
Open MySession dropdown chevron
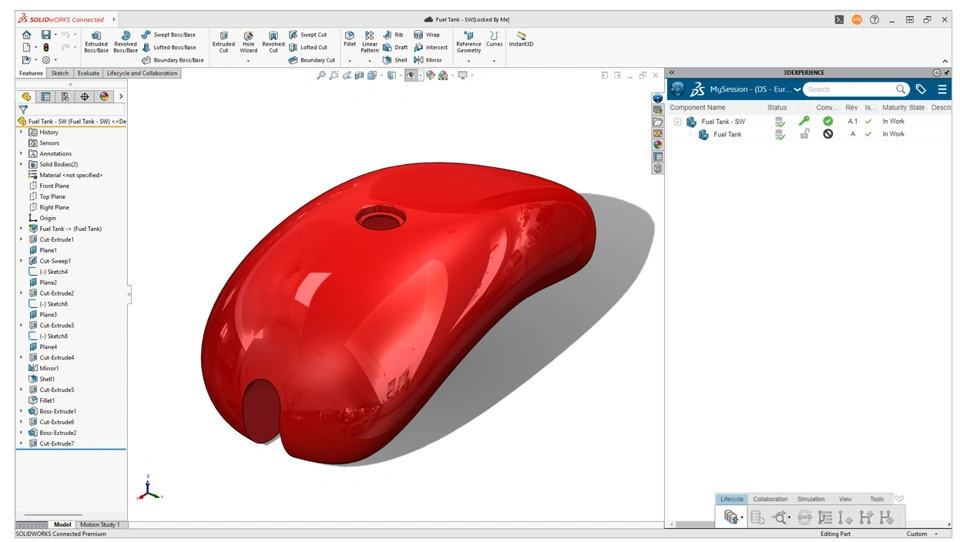pyautogui.click(x=797, y=89)
